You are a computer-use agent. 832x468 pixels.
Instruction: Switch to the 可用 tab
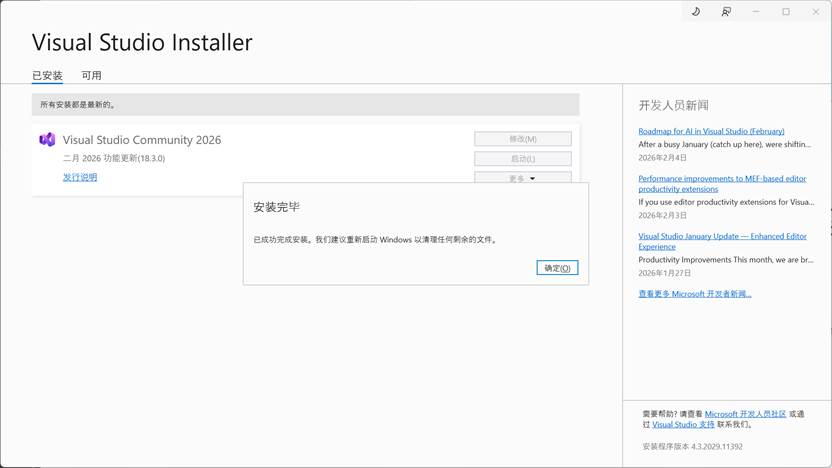[x=91, y=75]
